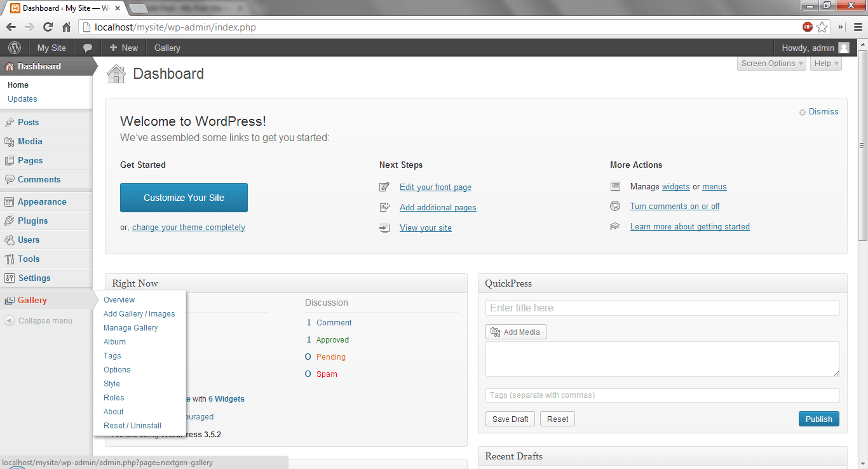Open the comments bubble icon in admin bar
The image size is (868, 469).
click(x=88, y=48)
